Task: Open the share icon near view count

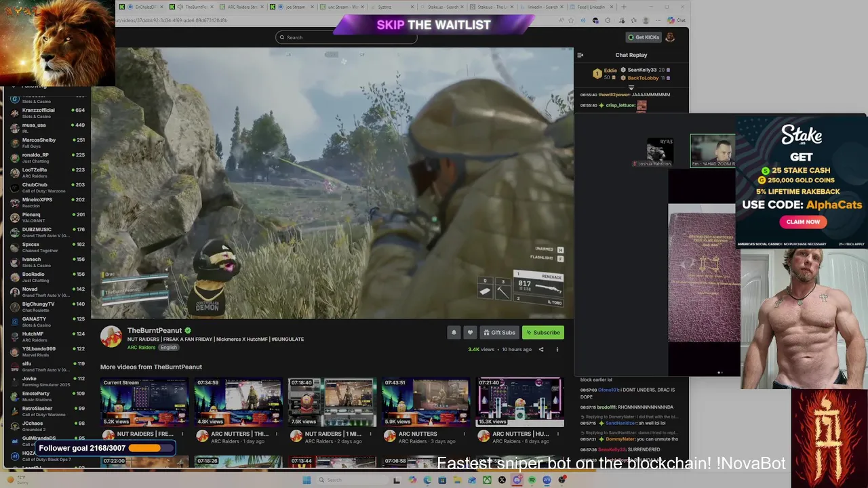Action: coord(541,350)
